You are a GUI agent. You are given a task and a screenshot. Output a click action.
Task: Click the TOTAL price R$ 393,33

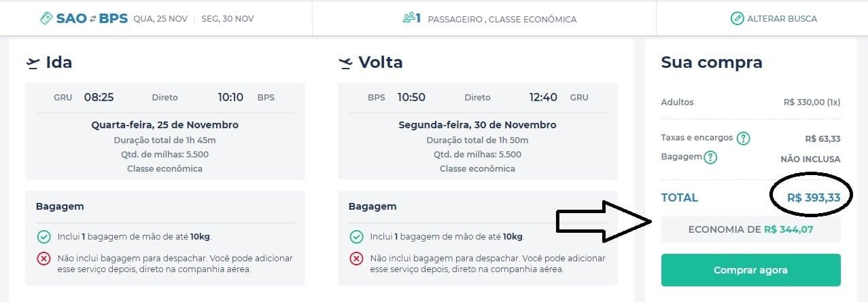[x=814, y=197]
